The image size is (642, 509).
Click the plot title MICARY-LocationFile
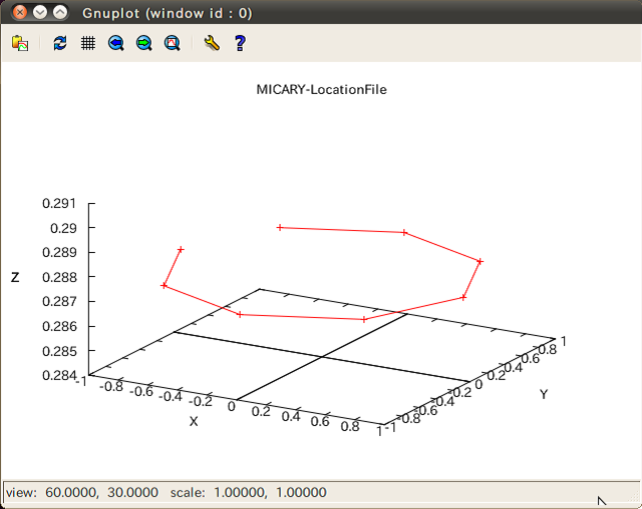(321, 89)
